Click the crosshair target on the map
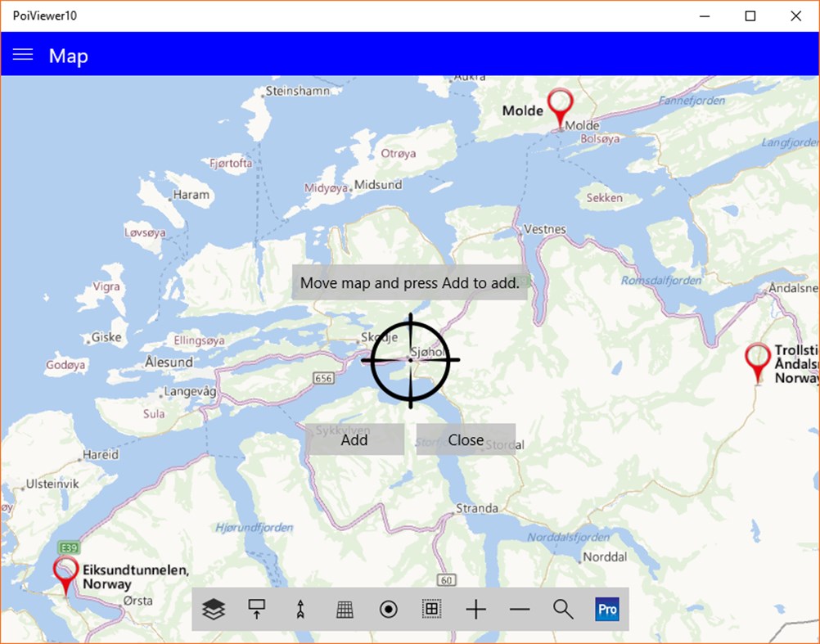 410,360
